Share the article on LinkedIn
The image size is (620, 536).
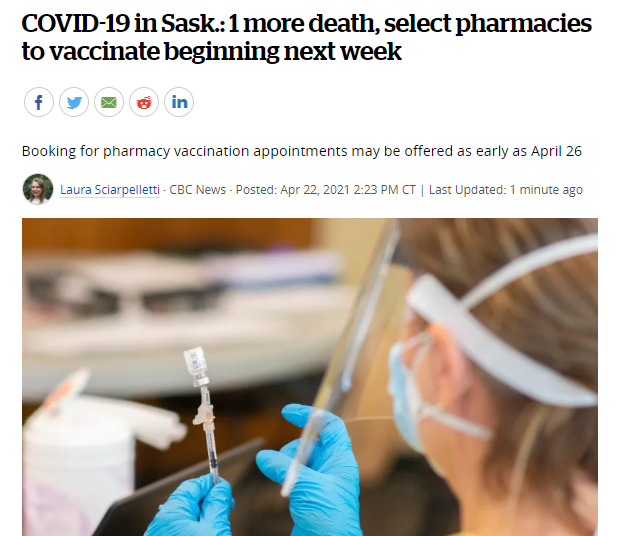point(179,102)
